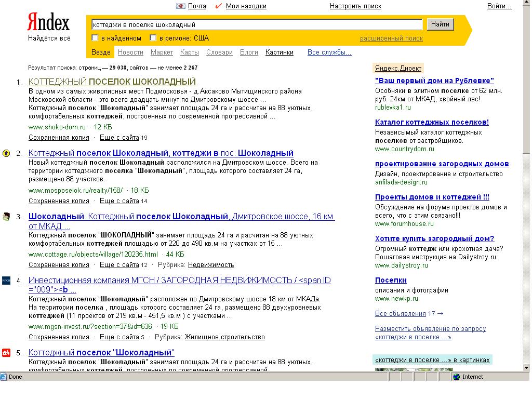Click the yellow arrow favicon beside result 2
Screen dimensions: 532x399
pyautogui.click(x=6, y=153)
